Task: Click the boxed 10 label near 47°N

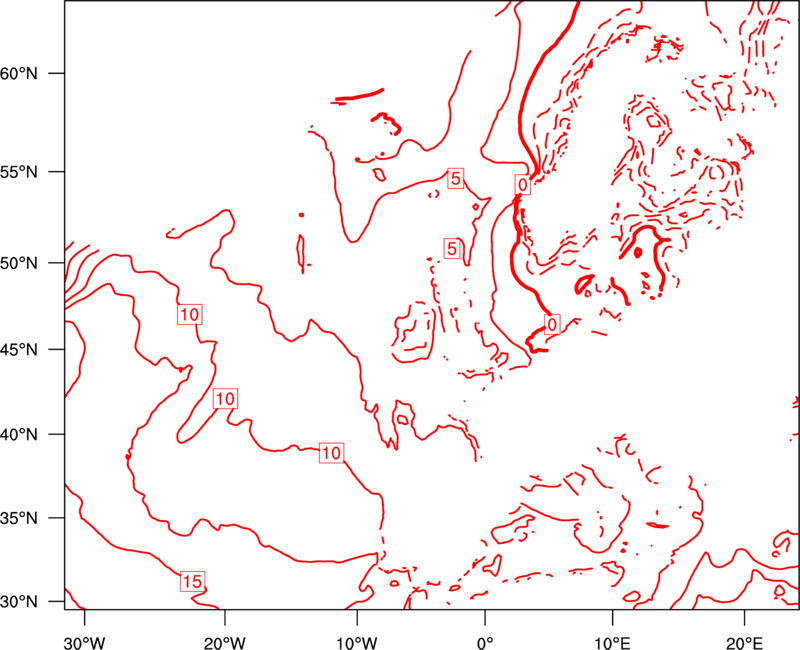Action: tap(189, 314)
